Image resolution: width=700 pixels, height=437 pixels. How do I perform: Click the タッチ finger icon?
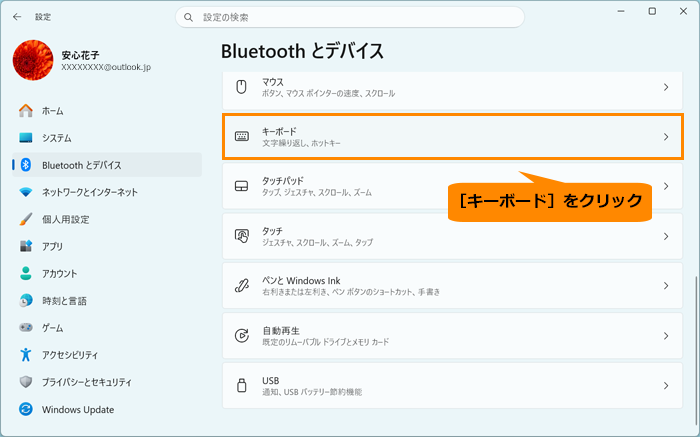click(x=242, y=236)
